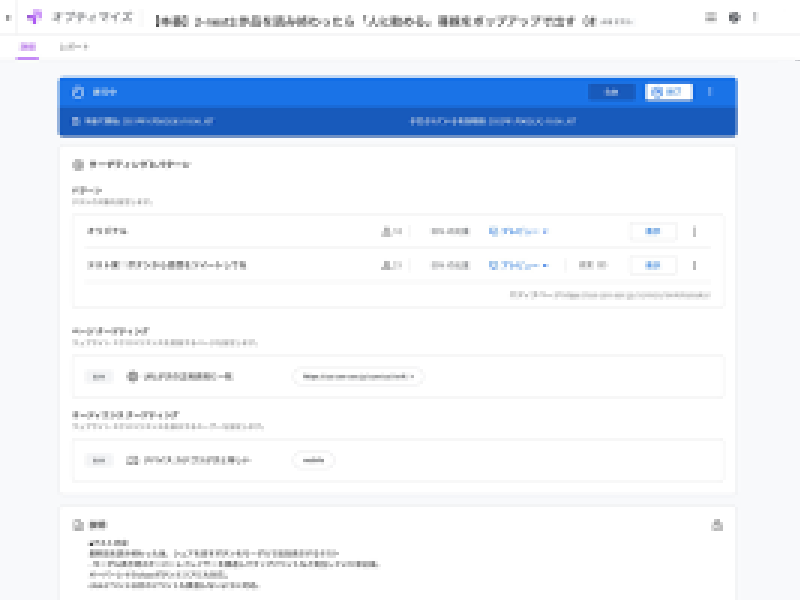The image size is (800, 600).
Task: Click the changes count in the second variant row
Action: pyautogui.click(x=592, y=265)
